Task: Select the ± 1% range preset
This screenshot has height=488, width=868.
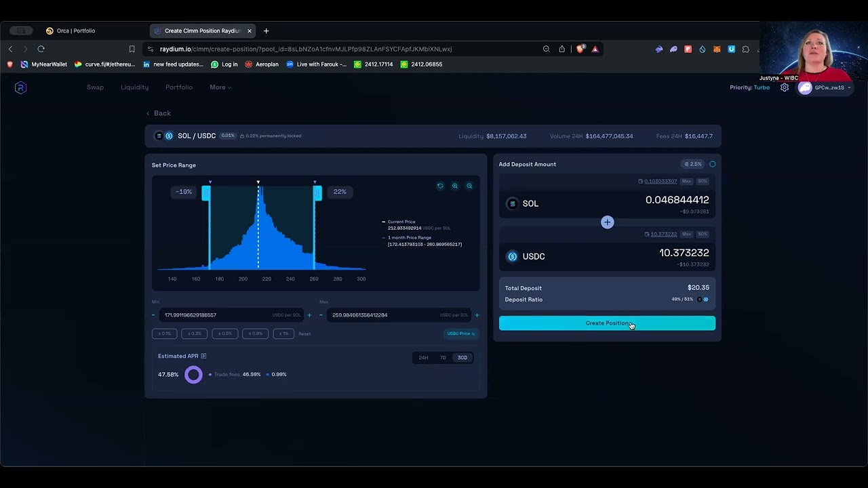Action: point(283,333)
